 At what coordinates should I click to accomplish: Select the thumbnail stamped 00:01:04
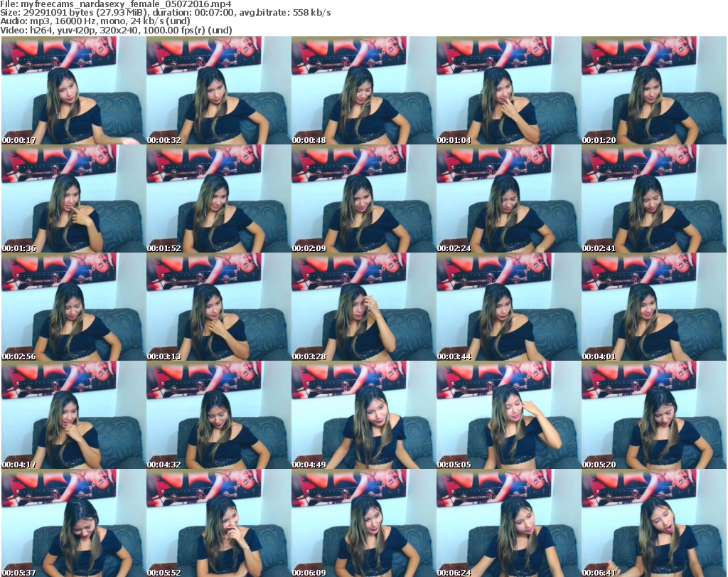click(x=508, y=90)
